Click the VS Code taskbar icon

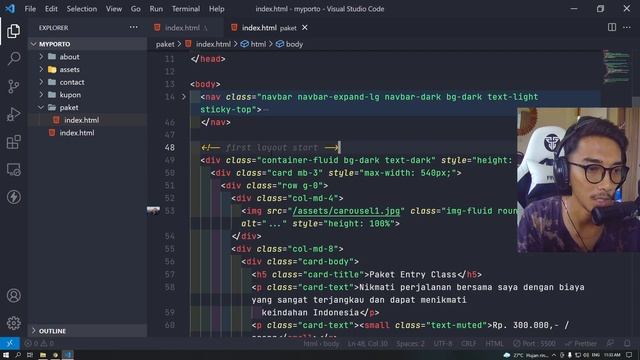68,355
